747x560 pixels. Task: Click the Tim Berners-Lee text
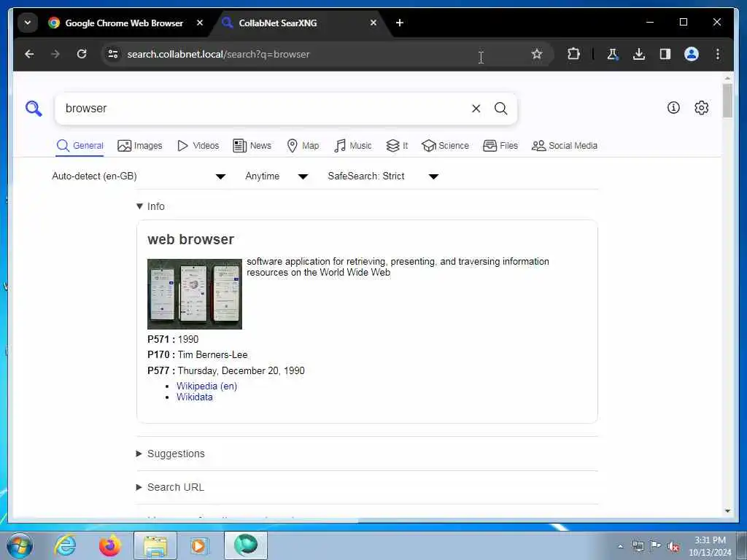(x=212, y=355)
